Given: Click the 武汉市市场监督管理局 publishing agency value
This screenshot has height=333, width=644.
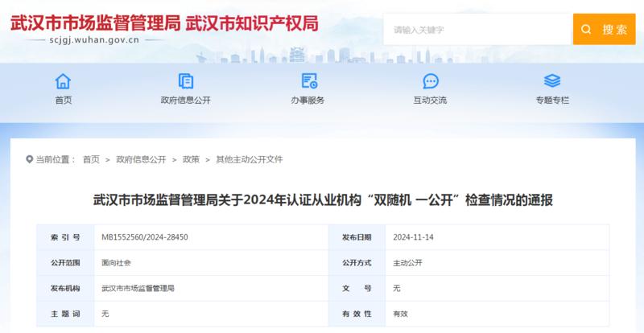Looking at the screenshot, I should coord(138,288).
